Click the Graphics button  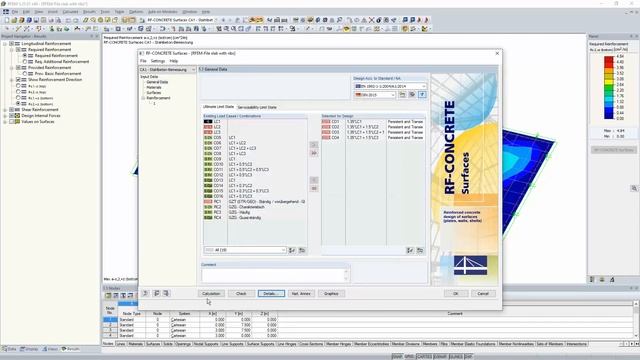331,293
